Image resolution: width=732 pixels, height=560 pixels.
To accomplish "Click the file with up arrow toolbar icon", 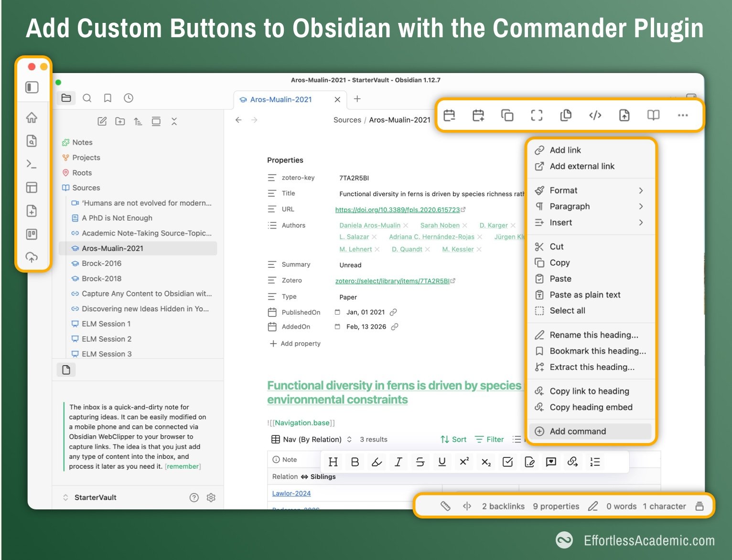I will point(624,115).
